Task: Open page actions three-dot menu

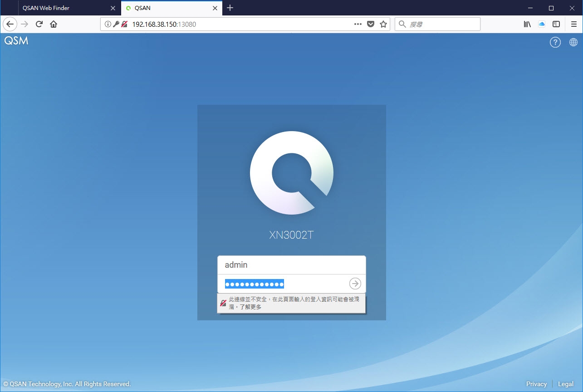Action: (358, 24)
